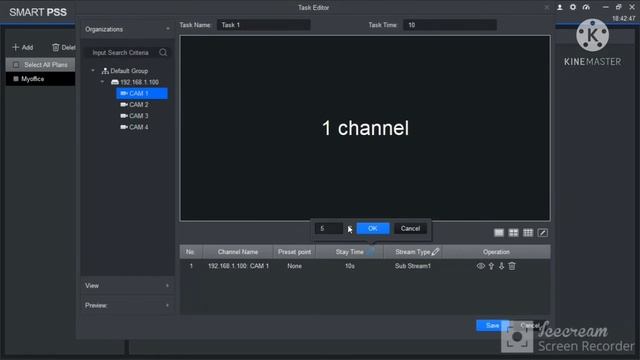Click the Stay Time column header

[349, 252]
